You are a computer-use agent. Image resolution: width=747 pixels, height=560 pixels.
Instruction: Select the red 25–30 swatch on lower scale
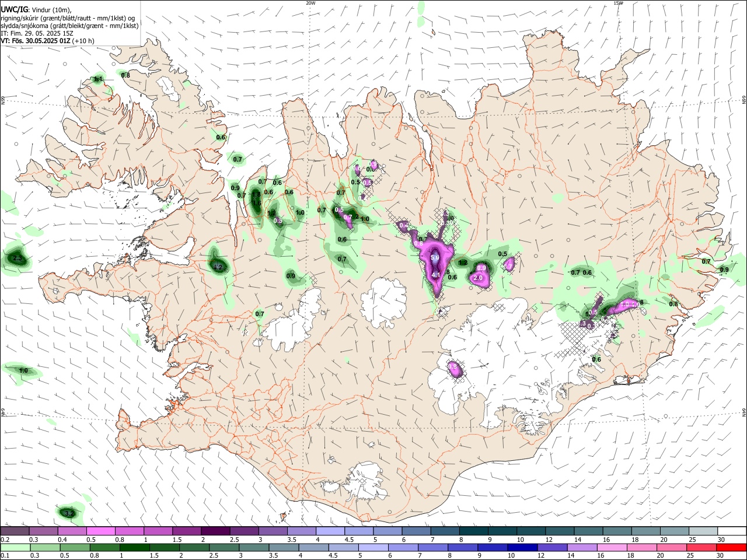(x=701, y=547)
